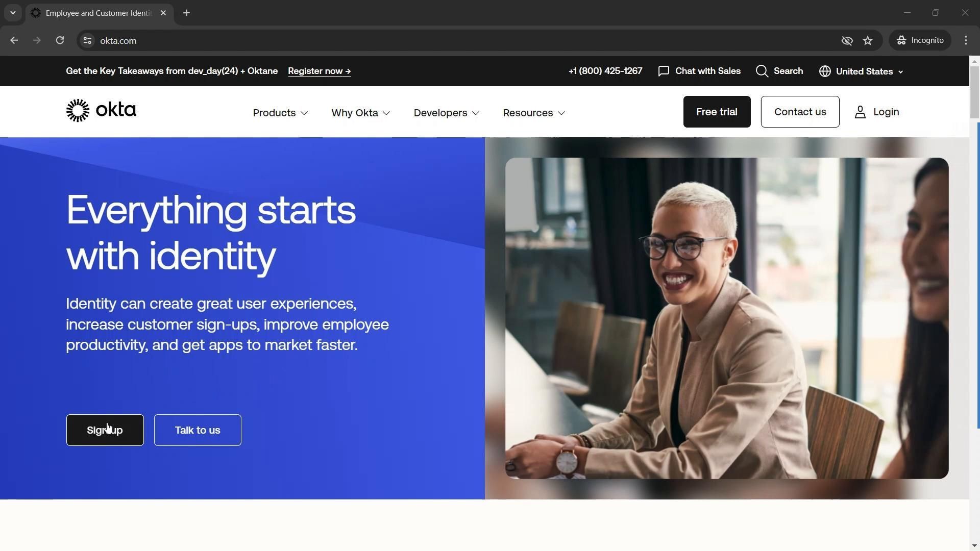Click the Login person icon
Image resolution: width=980 pixels, height=551 pixels.
point(860,112)
